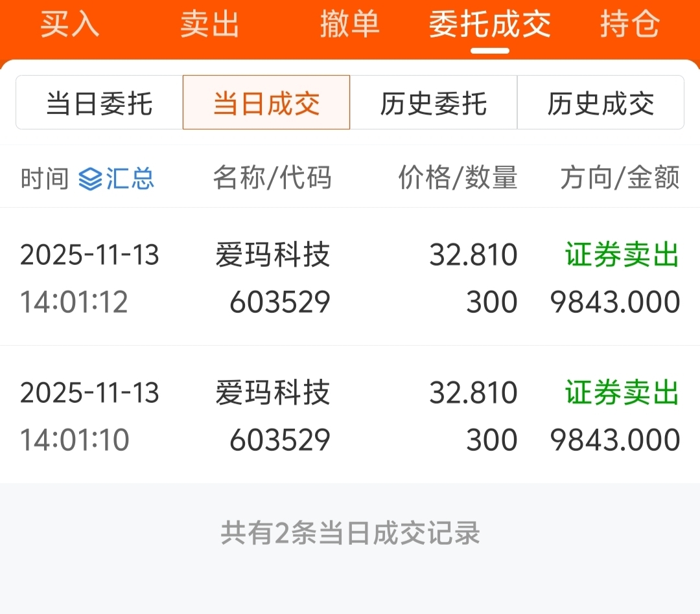Open the 14:01:10 爱玛科技 trade record
Image resolution: width=700 pixels, height=614 pixels.
[x=350, y=415]
